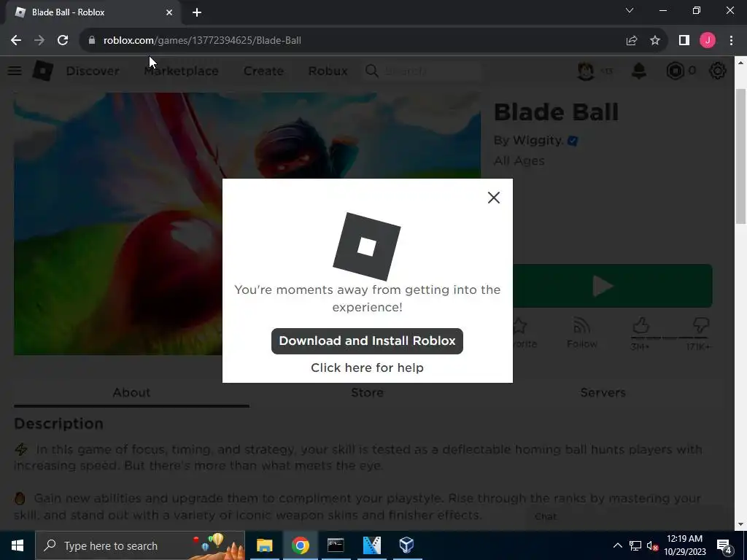Bookmark this tab with star
Screen dimensions: 747x560
tap(655, 41)
